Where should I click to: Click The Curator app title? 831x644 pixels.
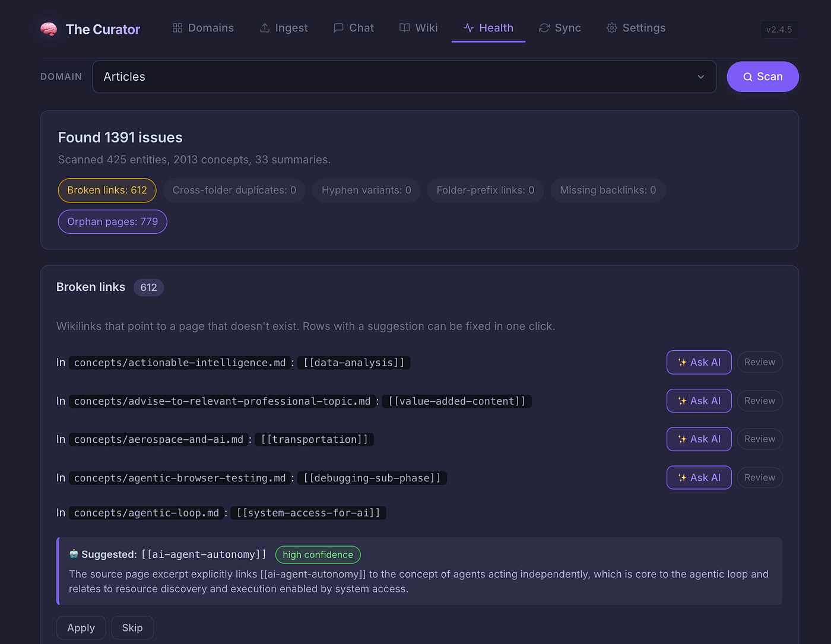(103, 29)
